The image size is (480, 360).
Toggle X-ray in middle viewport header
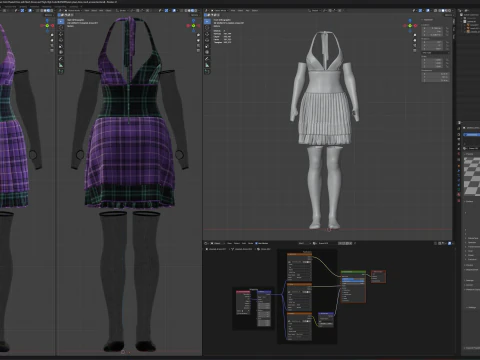[x=181, y=11]
